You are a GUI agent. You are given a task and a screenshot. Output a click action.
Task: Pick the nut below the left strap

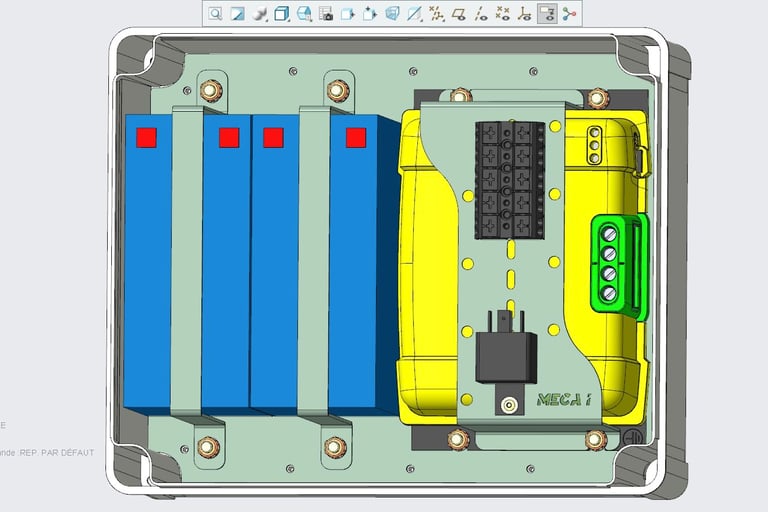[208, 447]
